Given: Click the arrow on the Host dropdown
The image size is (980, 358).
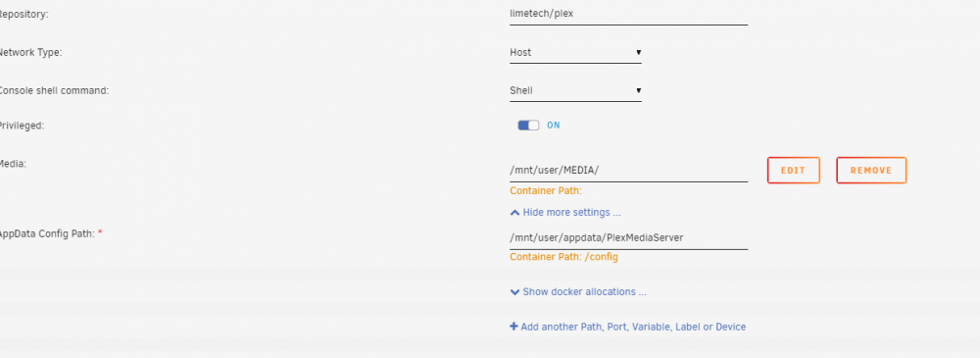Looking at the screenshot, I should click(638, 53).
